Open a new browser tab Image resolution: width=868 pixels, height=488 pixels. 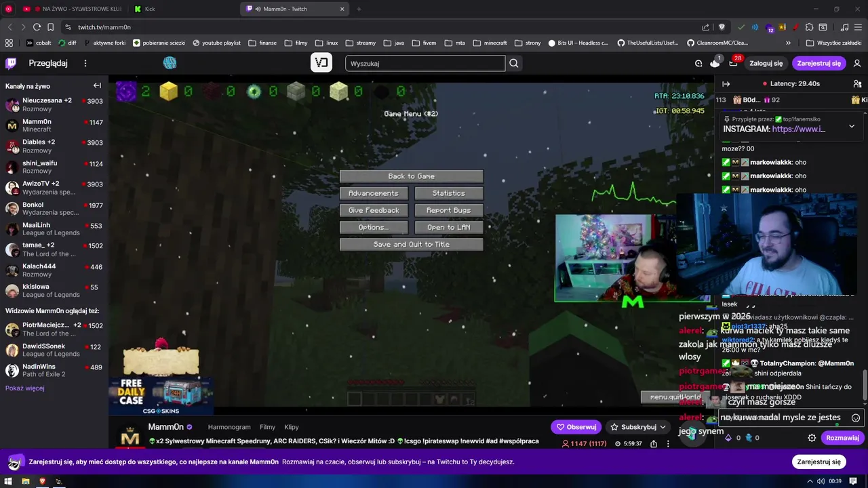359,9
